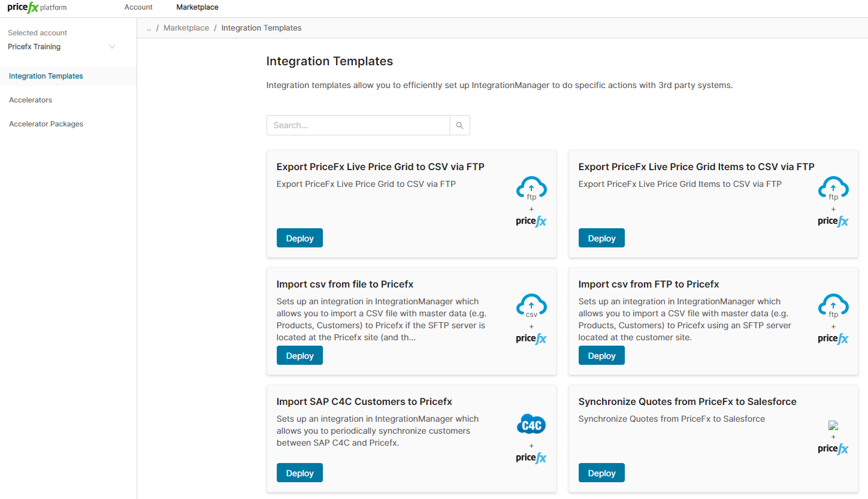Expand the Pricefx Training account dropdown
868x499 pixels.
coord(111,47)
